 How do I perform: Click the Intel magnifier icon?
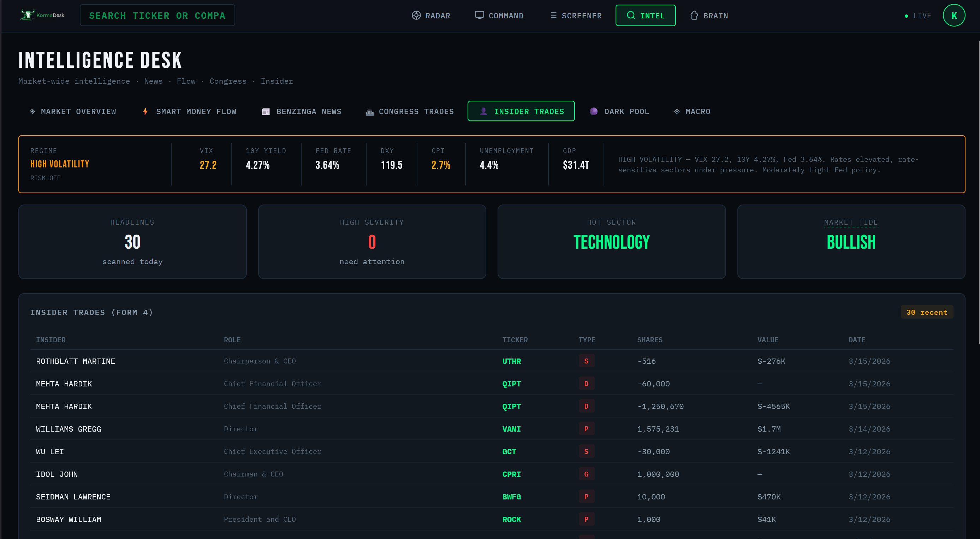[x=631, y=15]
